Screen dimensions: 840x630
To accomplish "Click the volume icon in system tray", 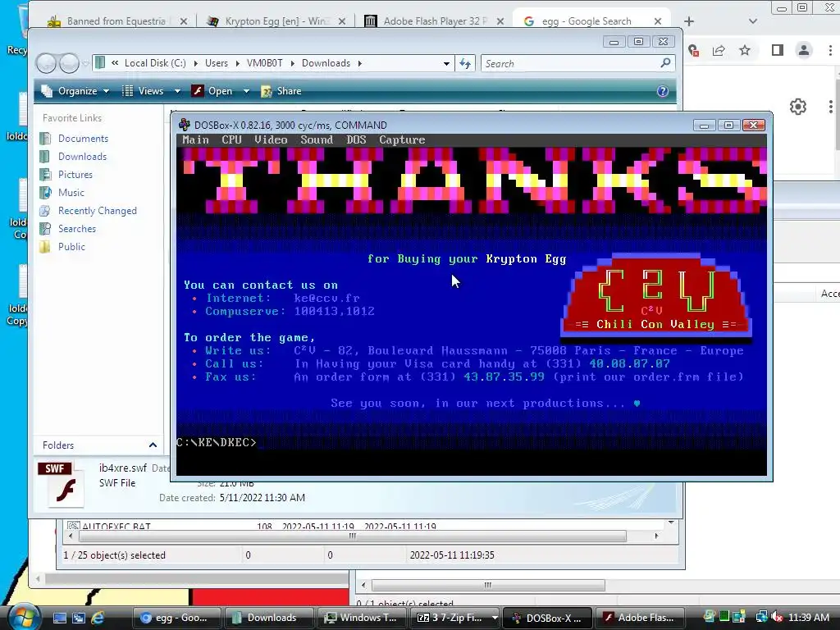I will pyautogui.click(x=777, y=618).
